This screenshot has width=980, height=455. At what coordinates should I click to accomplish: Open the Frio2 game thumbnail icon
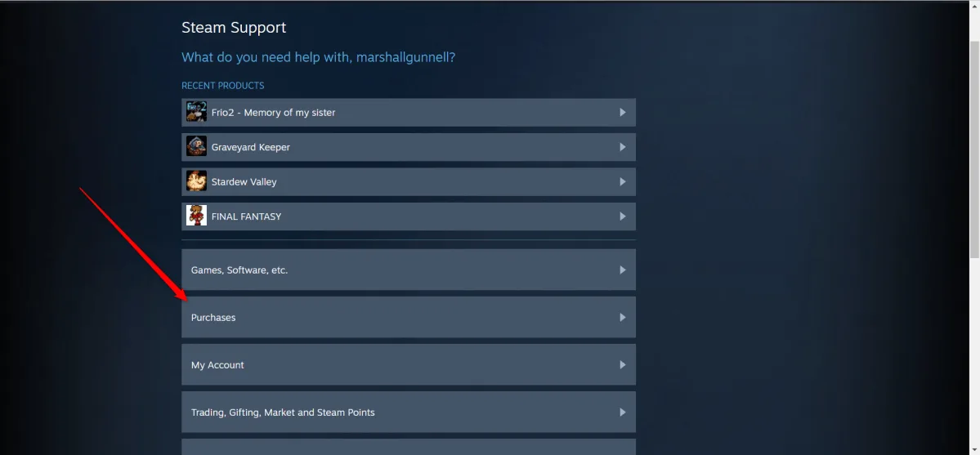pyautogui.click(x=196, y=112)
